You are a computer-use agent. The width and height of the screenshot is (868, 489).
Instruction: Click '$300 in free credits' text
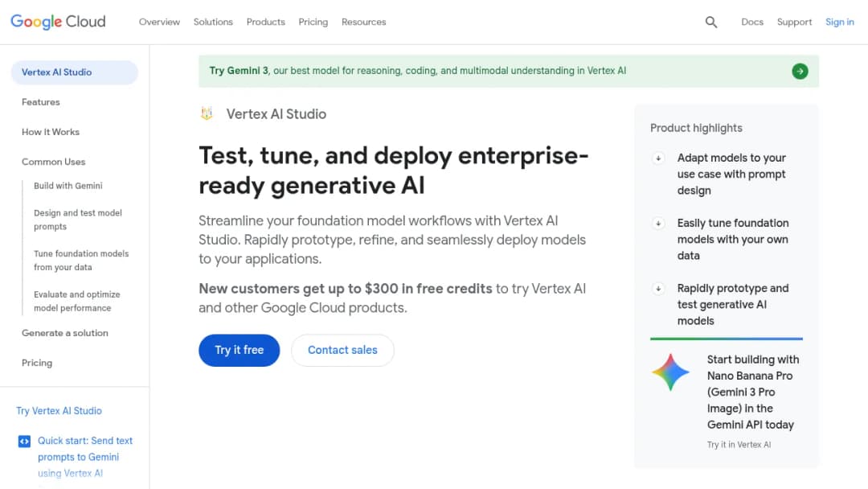(428, 289)
